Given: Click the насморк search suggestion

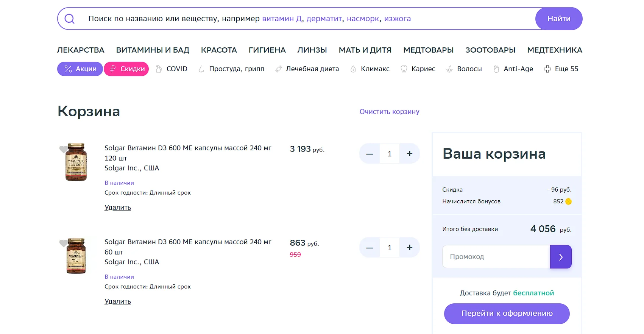Looking at the screenshot, I should [363, 19].
